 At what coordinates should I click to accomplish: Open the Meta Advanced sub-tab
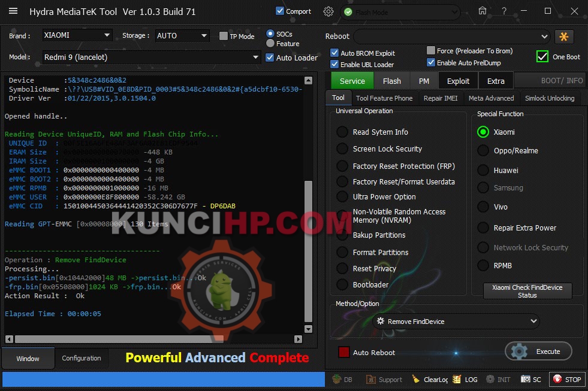pyautogui.click(x=491, y=98)
